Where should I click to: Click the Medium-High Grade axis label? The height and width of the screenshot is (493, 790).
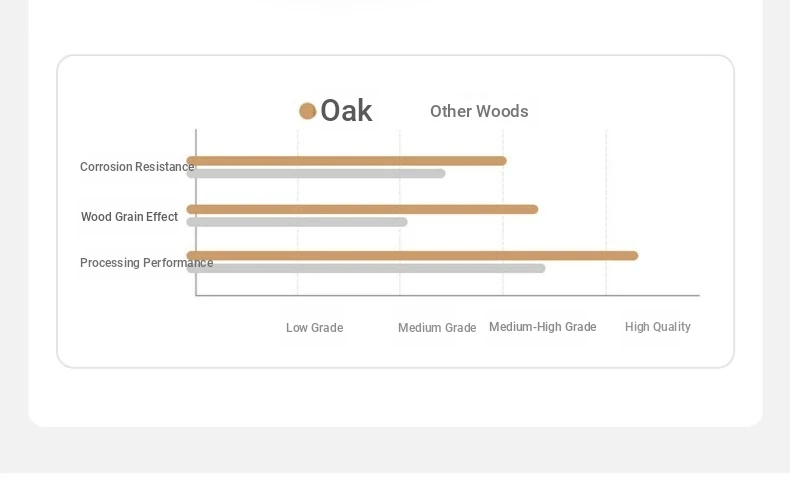coord(543,327)
